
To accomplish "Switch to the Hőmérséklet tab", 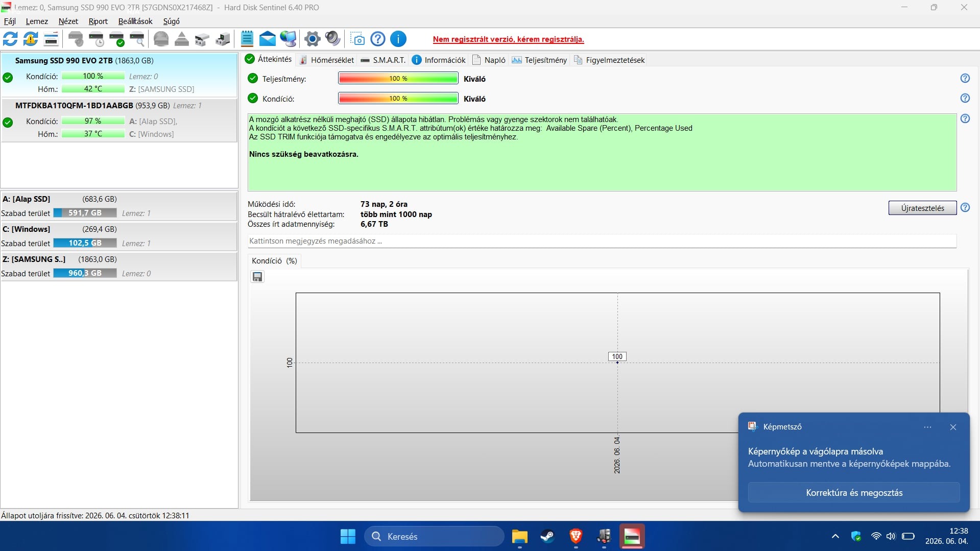I will point(326,60).
